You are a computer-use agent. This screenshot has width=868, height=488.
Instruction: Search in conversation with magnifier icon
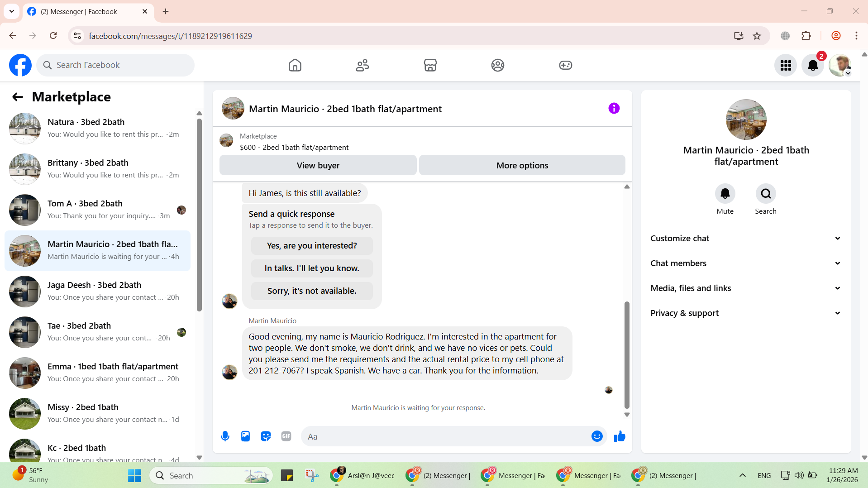766,194
